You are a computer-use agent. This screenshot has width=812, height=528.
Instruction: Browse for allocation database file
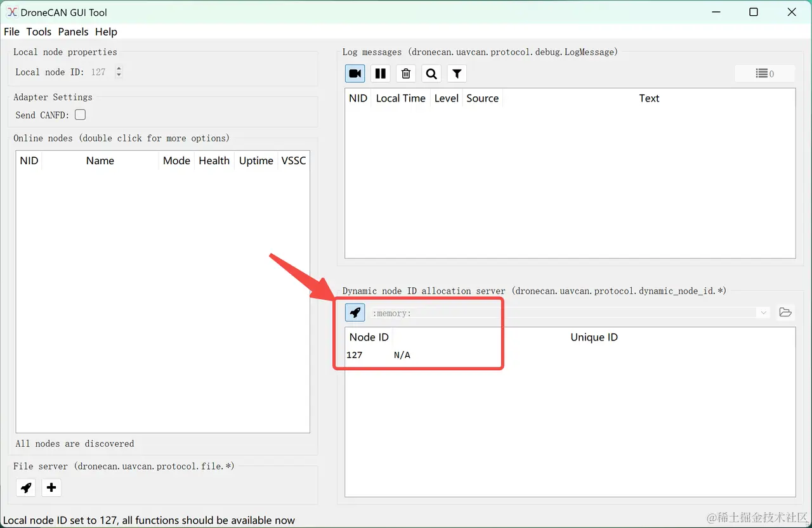pos(785,312)
